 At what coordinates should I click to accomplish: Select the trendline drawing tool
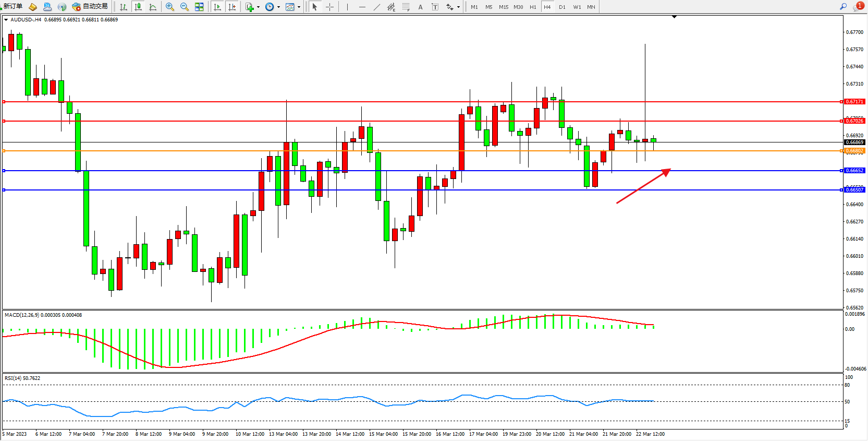(x=377, y=7)
